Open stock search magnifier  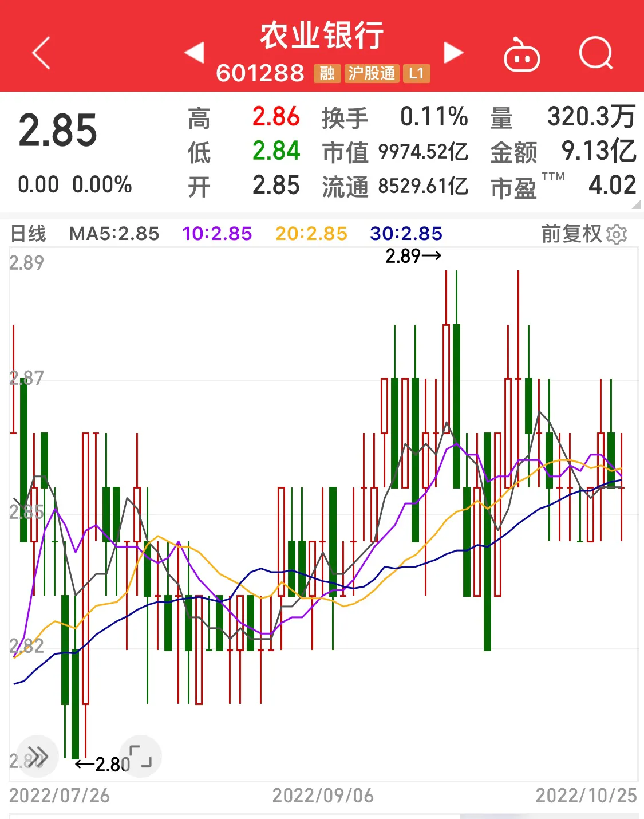(596, 53)
